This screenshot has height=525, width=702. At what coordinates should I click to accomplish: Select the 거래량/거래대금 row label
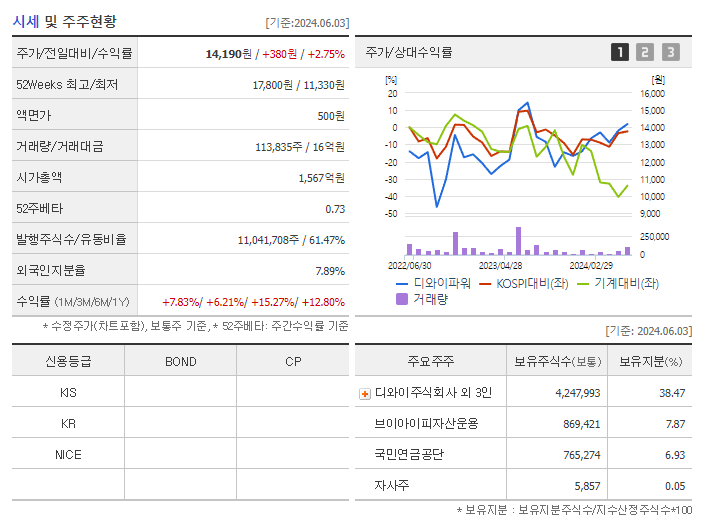[60, 146]
